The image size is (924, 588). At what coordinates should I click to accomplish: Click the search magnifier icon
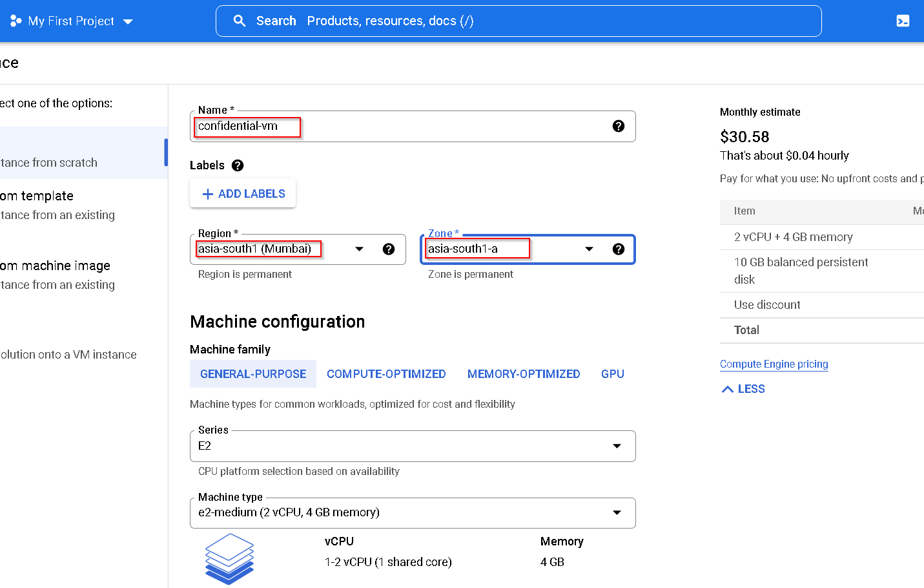point(240,21)
